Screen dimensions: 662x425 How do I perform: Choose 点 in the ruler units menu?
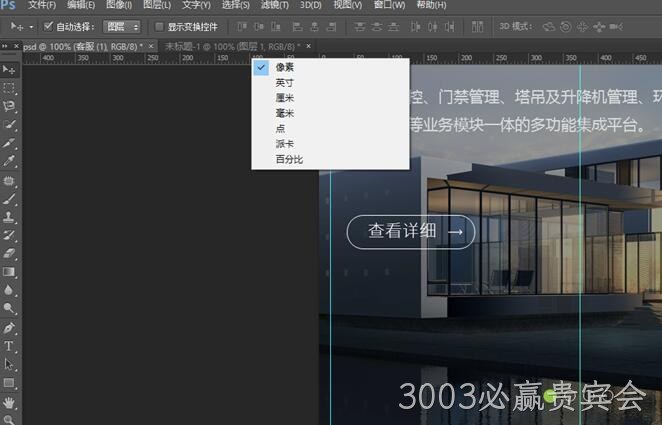(330, 128)
